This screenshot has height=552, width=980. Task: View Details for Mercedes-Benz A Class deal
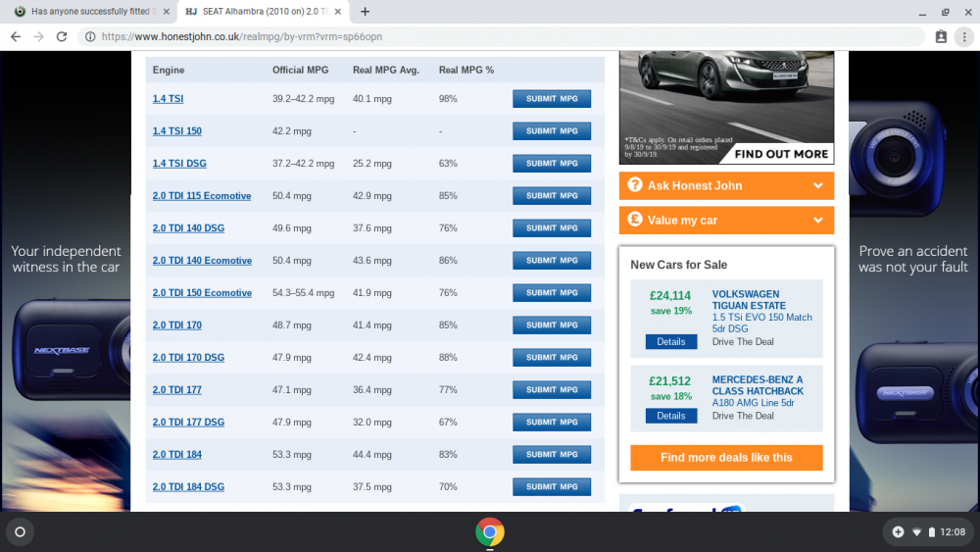point(671,416)
